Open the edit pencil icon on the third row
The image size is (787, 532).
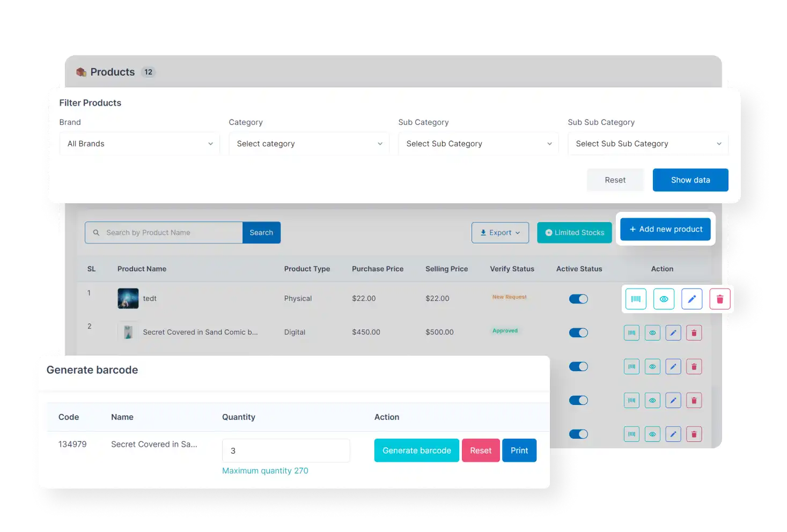point(673,366)
